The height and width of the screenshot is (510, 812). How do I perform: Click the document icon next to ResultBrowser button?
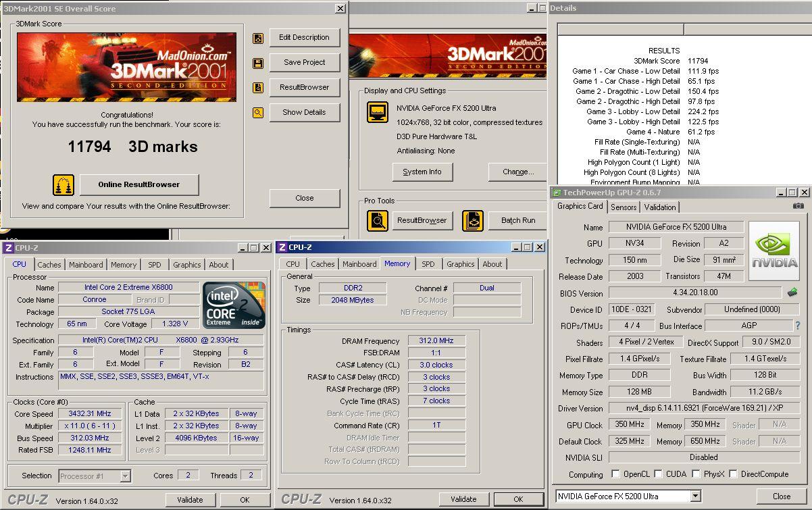(257, 88)
